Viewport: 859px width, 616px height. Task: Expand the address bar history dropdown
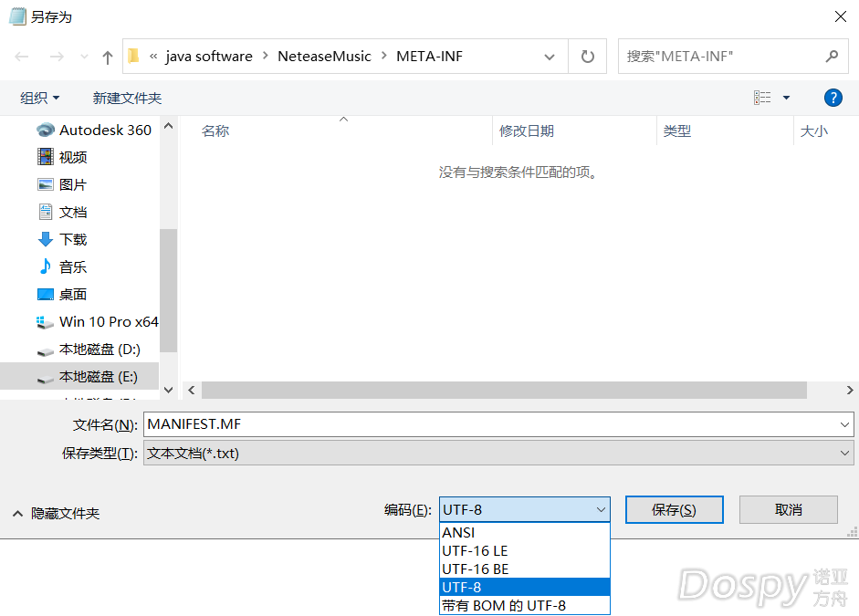[x=550, y=57]
